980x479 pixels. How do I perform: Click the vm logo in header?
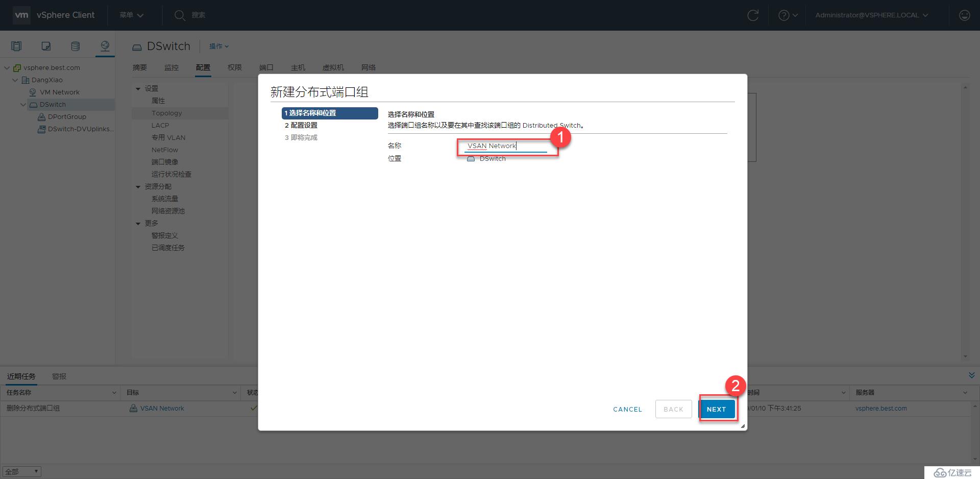21,15
